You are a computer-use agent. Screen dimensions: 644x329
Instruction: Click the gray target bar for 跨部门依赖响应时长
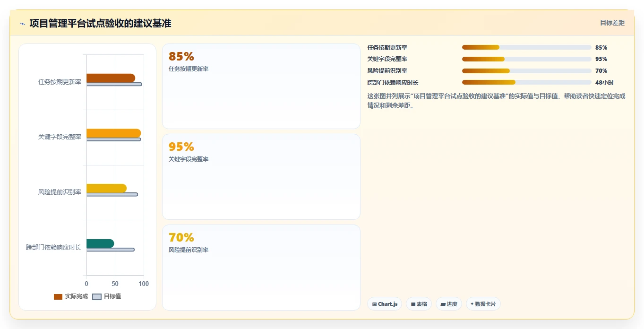[110, 250]
